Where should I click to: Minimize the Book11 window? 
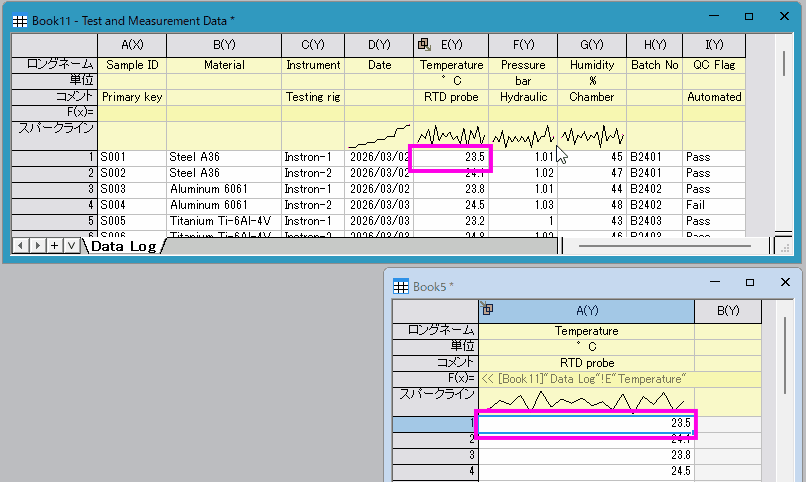(714, 16)
